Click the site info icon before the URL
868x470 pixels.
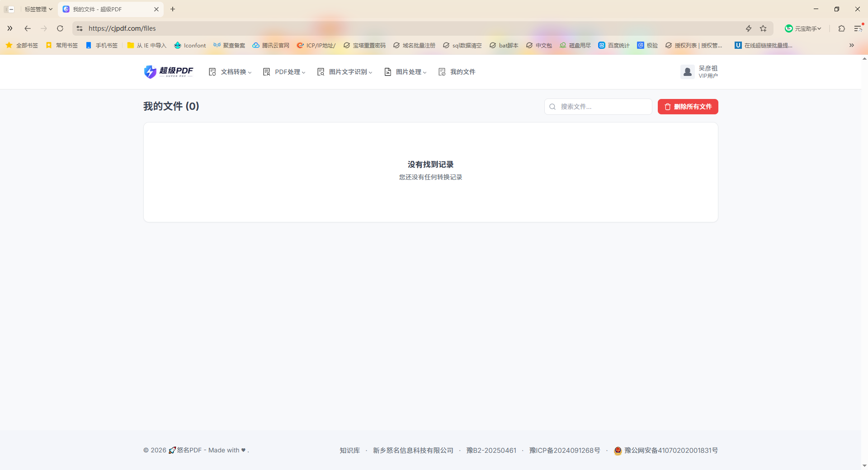click(x=80, y=28)
